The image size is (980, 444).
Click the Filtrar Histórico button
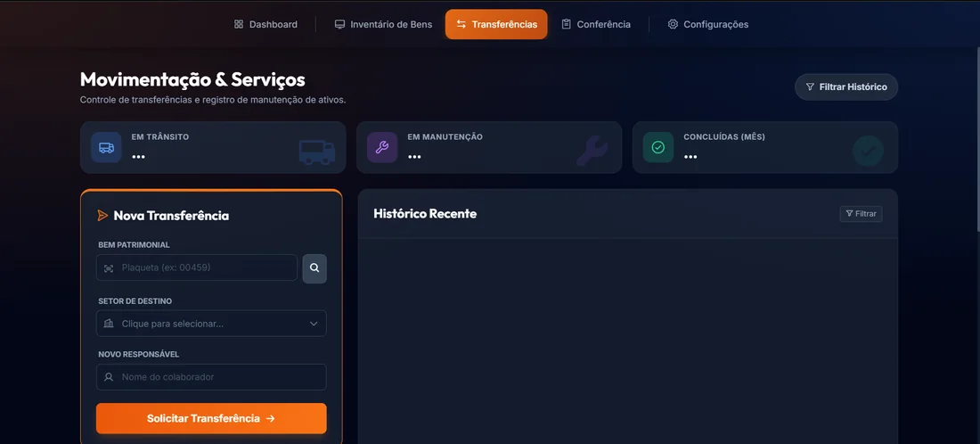846,86
